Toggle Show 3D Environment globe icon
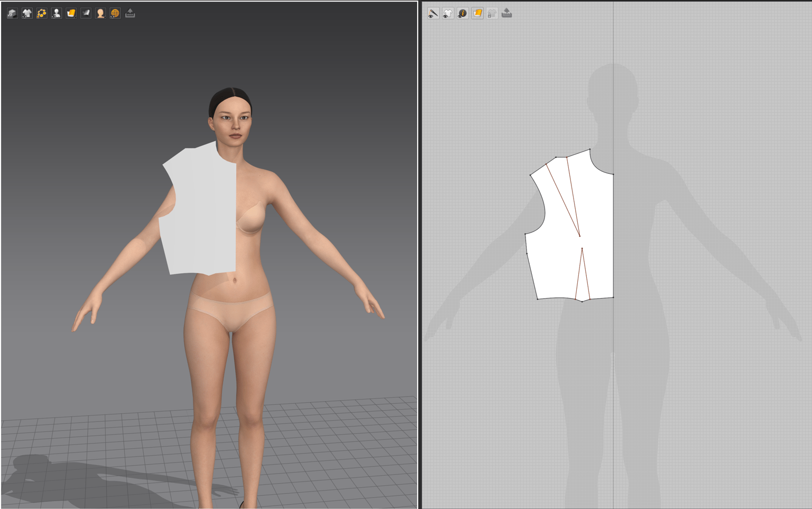812x509 pixels. coord(115,13)
